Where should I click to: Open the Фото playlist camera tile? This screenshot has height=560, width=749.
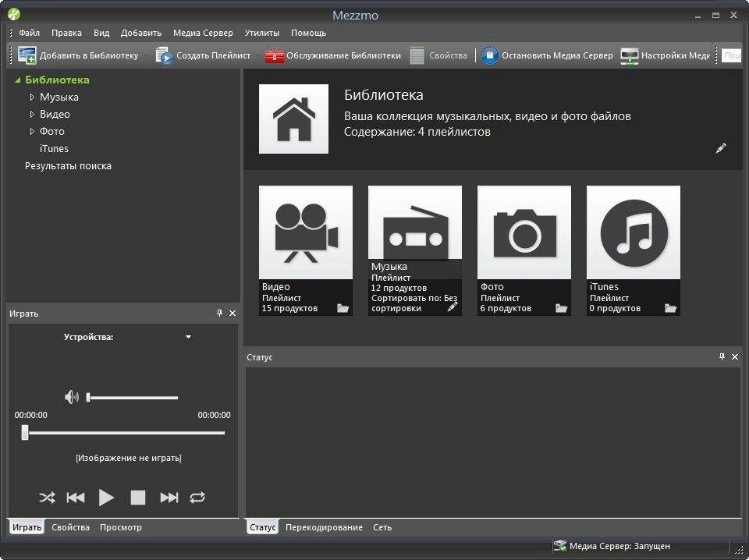point(524,232)
